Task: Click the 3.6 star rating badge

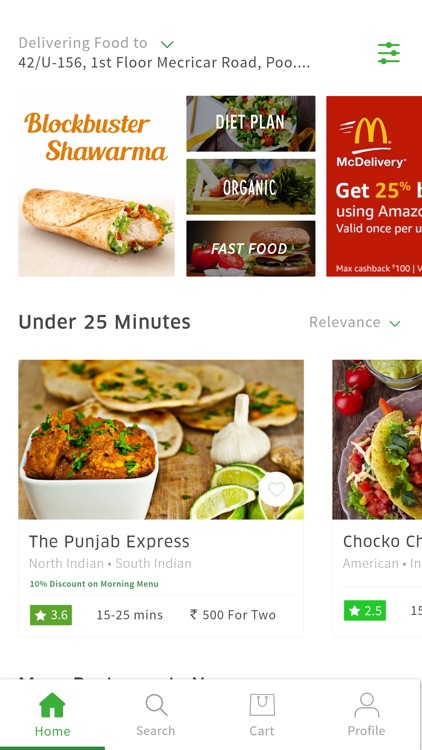Action: (51, 615)
